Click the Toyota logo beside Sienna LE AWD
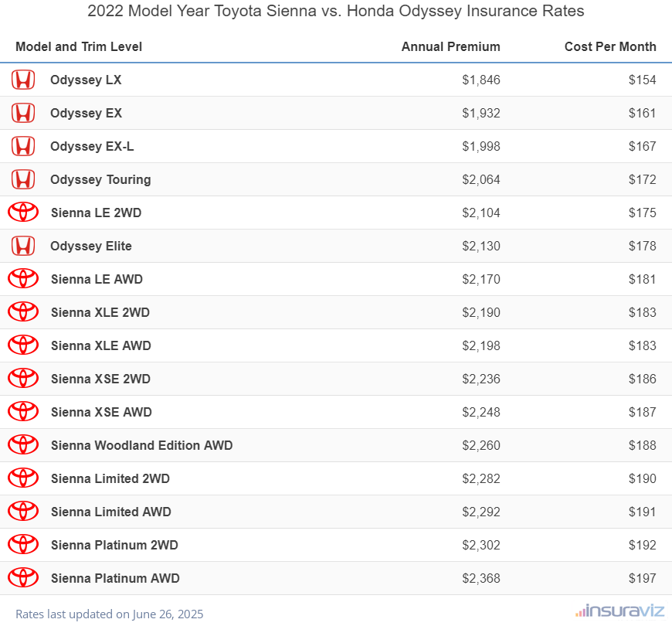This screenshot has width=672, height=626. coord(23,279)
